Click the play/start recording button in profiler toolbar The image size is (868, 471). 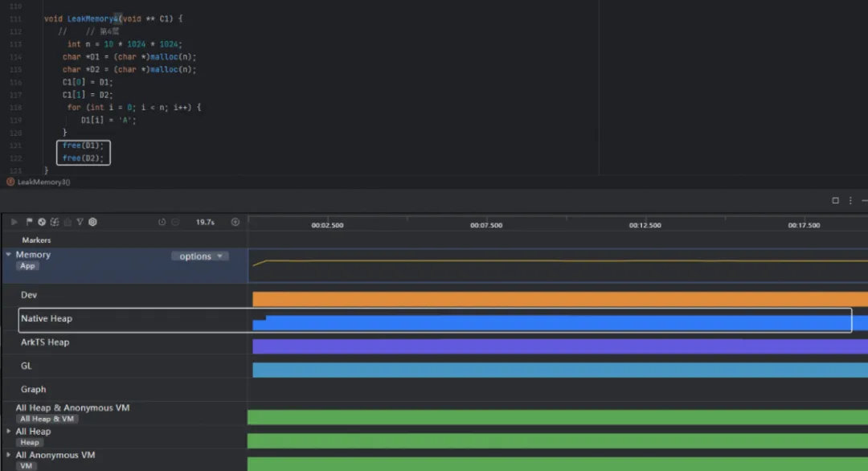(x=14, y=222)
